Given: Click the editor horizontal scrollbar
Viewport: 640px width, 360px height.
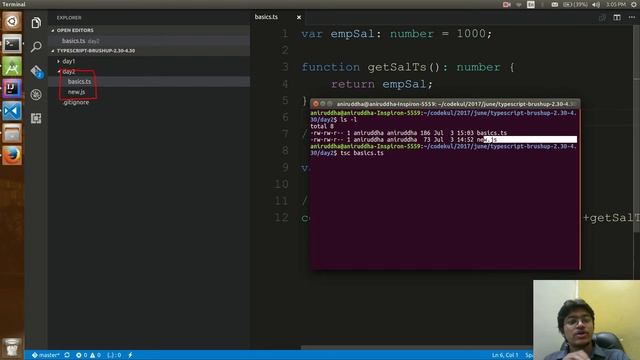Looking at the screenshot, I should point(416,348).
